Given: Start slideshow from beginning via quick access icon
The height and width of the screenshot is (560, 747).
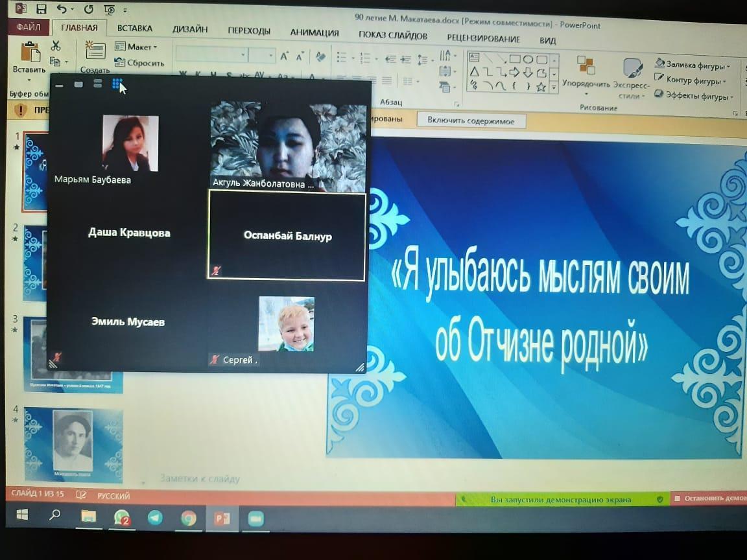Looking at the screenshot, I should coord(109,10).
